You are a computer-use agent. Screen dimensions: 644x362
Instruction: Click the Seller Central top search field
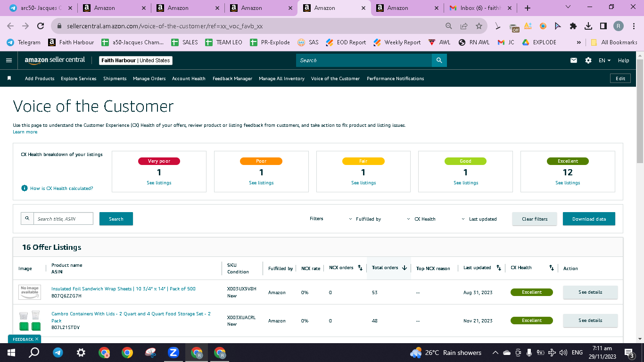click(x=364, y=60)
